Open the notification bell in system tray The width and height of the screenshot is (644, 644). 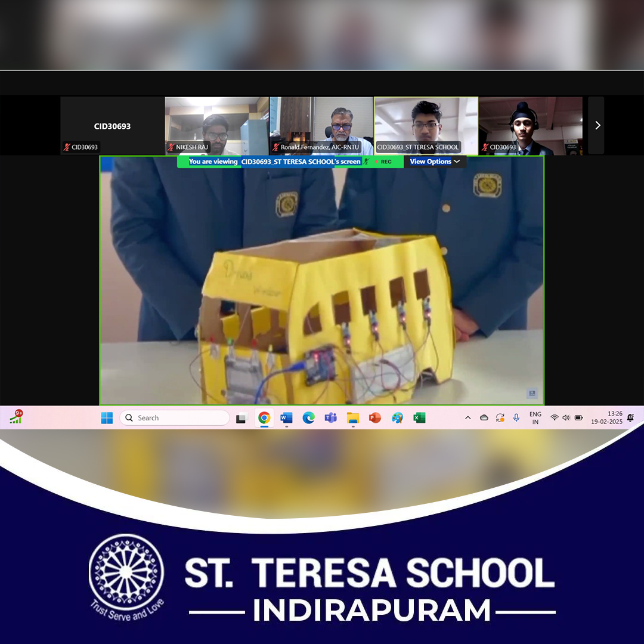(x=630, y=418)
